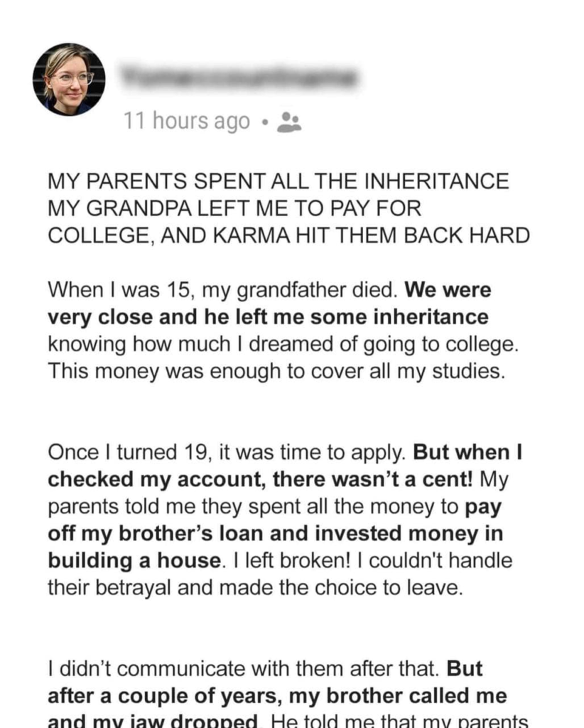Click the dot separator after the timestamp
Screen dimensions: 584x728
coord(264,122)
